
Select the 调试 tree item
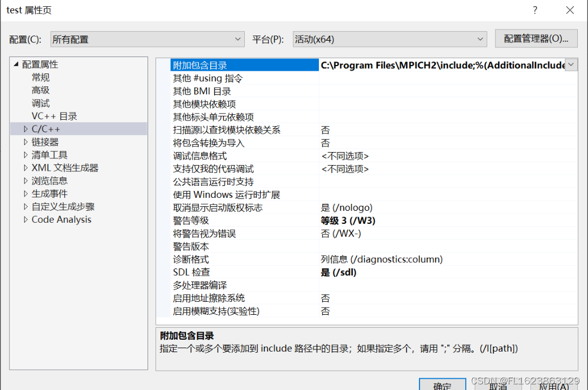click(40, 103)
